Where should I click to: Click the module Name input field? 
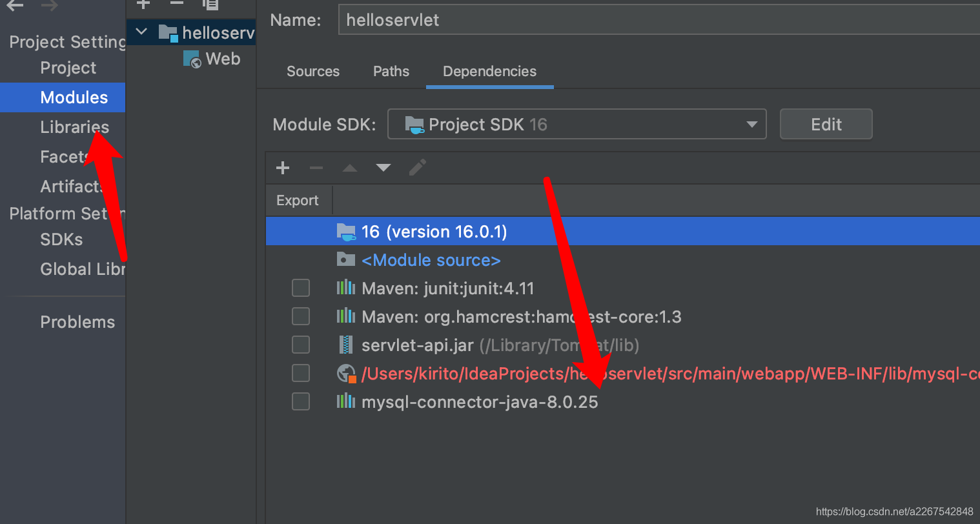[x=659, y=20]
